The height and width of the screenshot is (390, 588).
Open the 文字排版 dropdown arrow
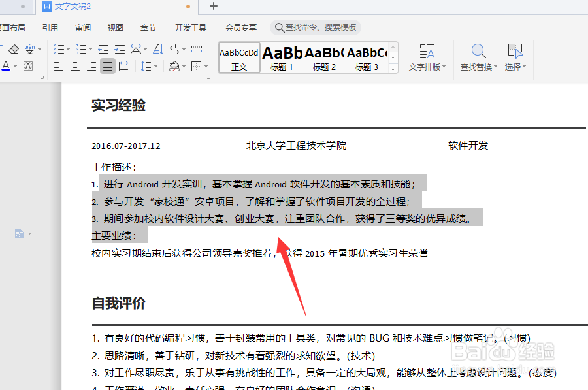tap(444, 67)
